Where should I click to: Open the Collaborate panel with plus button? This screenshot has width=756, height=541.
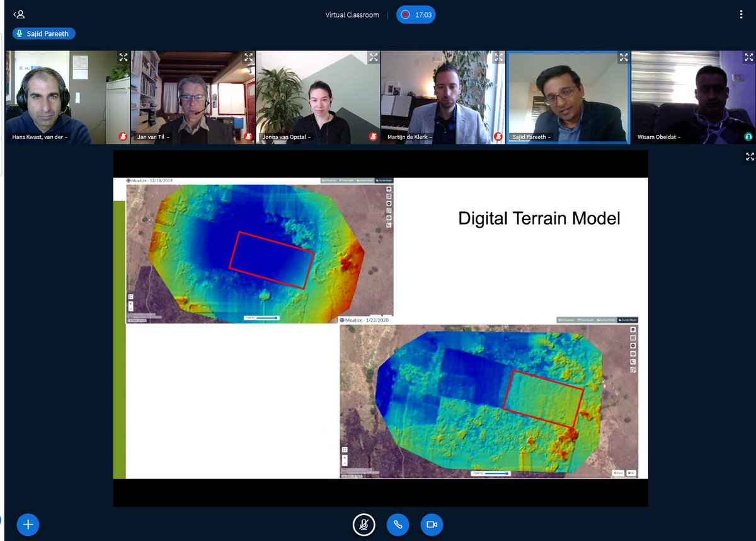pyautogui.click(x=28, y=524)
